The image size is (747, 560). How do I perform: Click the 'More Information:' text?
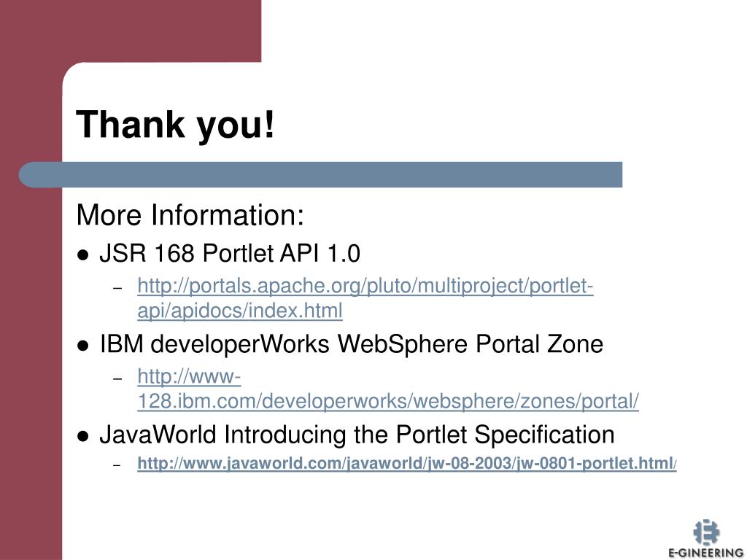(190, 215)
